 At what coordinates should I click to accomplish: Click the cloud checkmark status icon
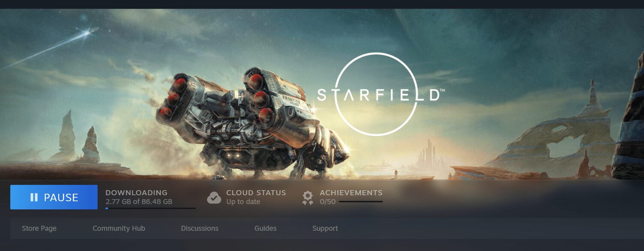pyautogui.click(x=214, y=198)
